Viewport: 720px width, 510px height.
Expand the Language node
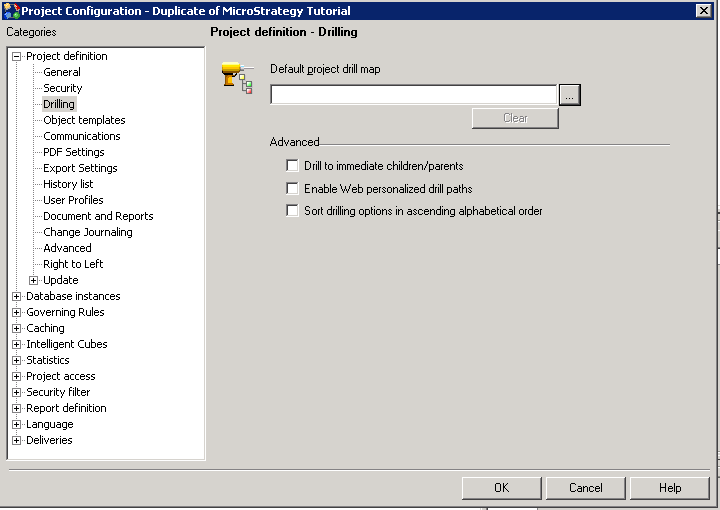pyautogui.click(x=17, y=425)
